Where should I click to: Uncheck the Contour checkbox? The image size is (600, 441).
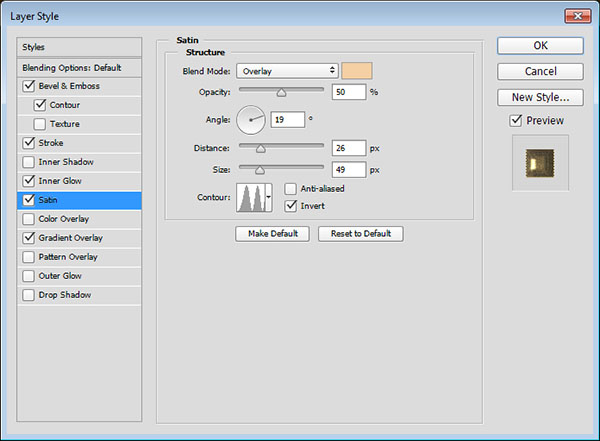[x=40, y=105]
